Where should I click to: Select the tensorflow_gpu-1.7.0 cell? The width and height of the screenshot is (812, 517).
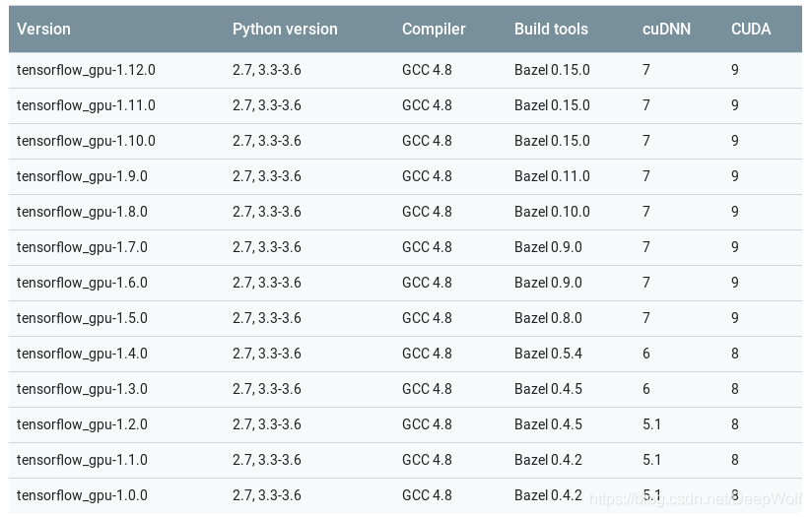82,247
